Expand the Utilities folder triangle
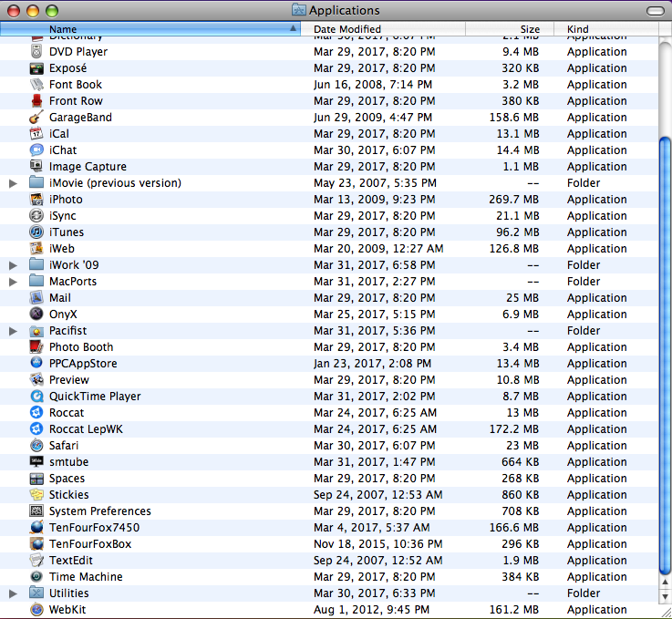Viewport: 672px width, 619px height. pos(14,593)
